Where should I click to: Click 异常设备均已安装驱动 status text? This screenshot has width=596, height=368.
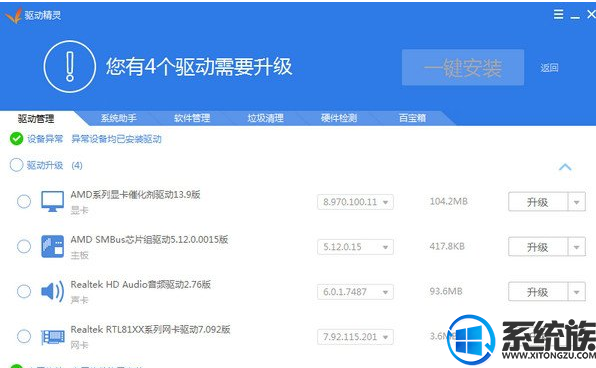[116, 139]
